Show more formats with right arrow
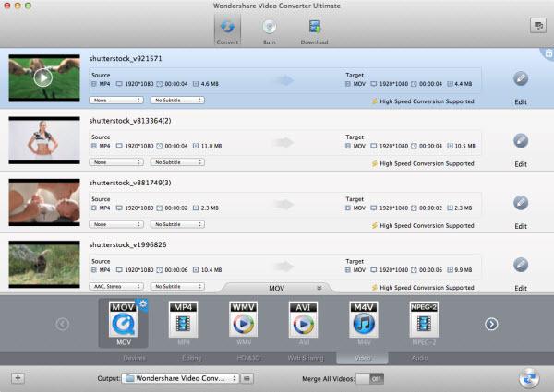Screen dimensions: 554x392 click(491, 324)
